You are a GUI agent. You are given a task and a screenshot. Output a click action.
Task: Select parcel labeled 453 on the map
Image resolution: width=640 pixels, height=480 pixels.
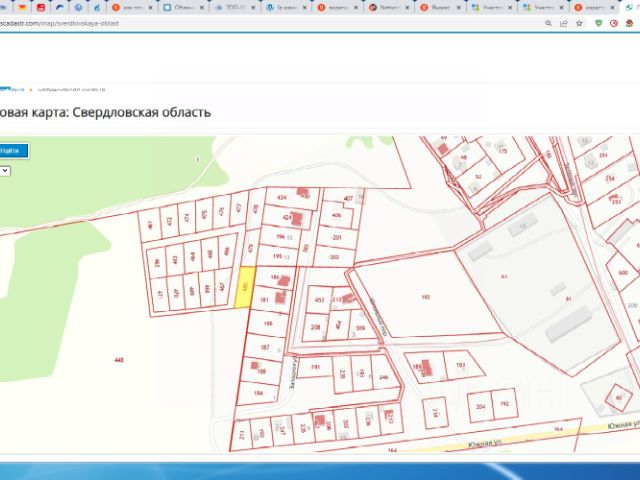coord(319,300)
